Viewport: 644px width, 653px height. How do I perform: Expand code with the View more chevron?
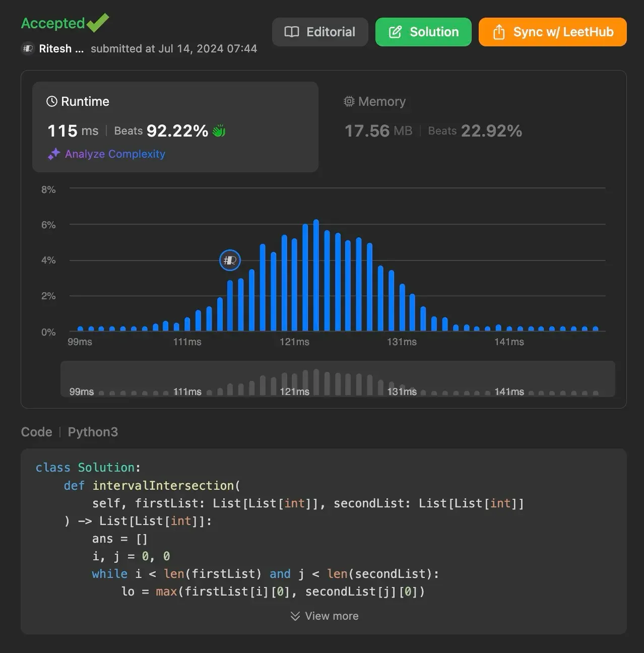pyautogui.click(x=295, y=616)
